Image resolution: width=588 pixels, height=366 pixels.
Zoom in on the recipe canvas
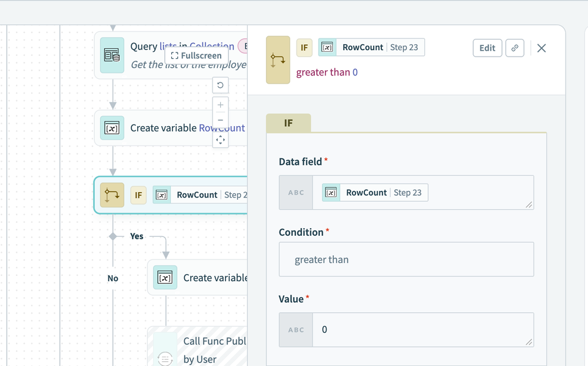(220, 105)
